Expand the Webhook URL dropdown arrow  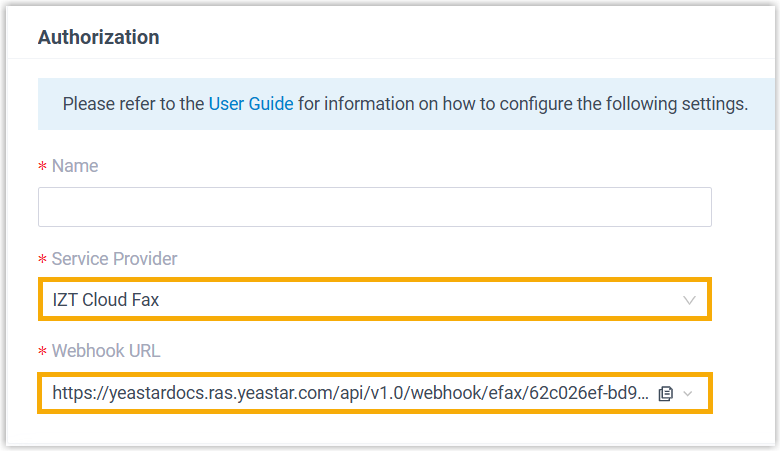(x=688, y=394)
